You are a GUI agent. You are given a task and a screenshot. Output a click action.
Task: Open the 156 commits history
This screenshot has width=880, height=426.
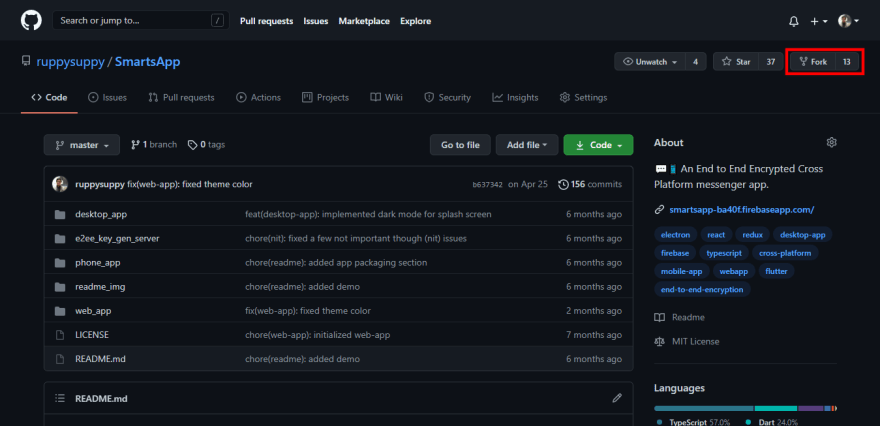590,184
